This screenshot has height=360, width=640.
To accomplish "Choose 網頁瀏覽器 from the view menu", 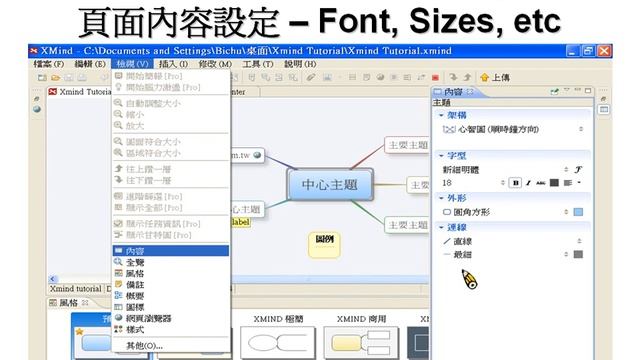I will point(171,318).
